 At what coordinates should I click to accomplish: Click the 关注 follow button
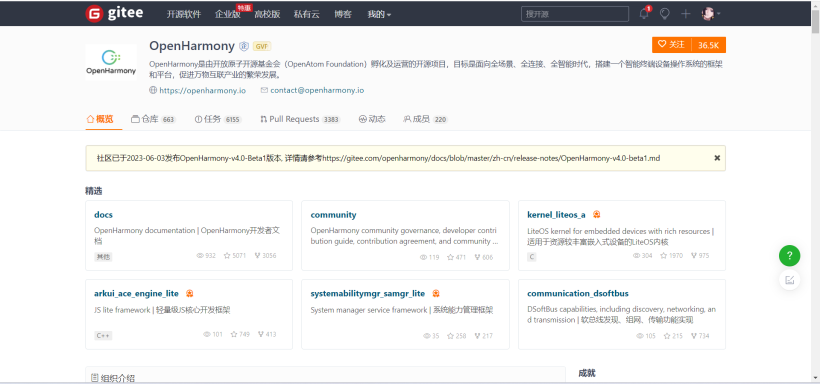coord(671,45)
